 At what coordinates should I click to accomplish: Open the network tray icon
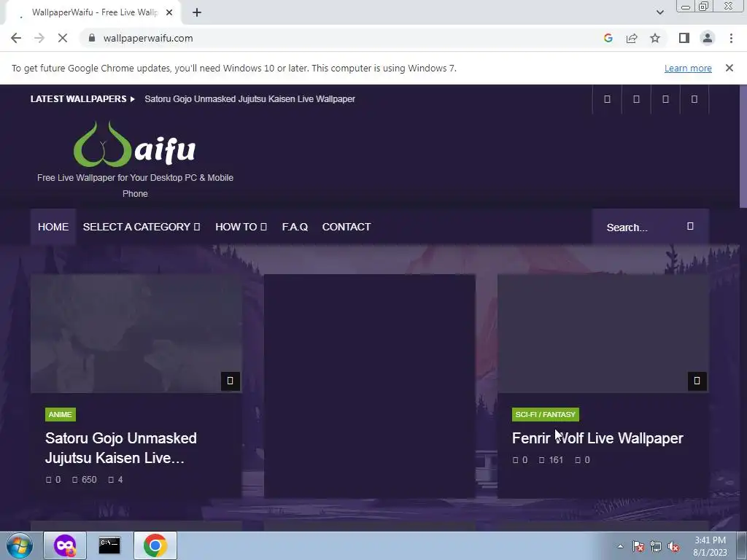[656, 546]
